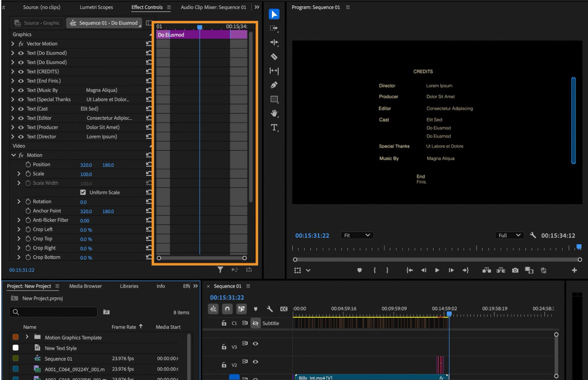Viewport: 588px width, 380px height.
Task: Uncheck the Uniform Scale checkbox
Action: click(83, 192)
